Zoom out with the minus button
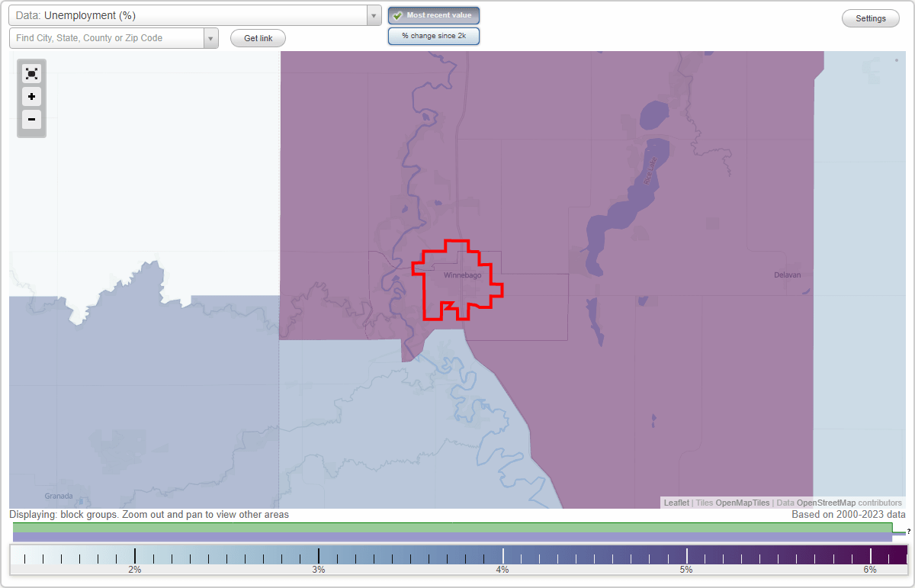This screenshot has width=915, height=588. (31, 119)
